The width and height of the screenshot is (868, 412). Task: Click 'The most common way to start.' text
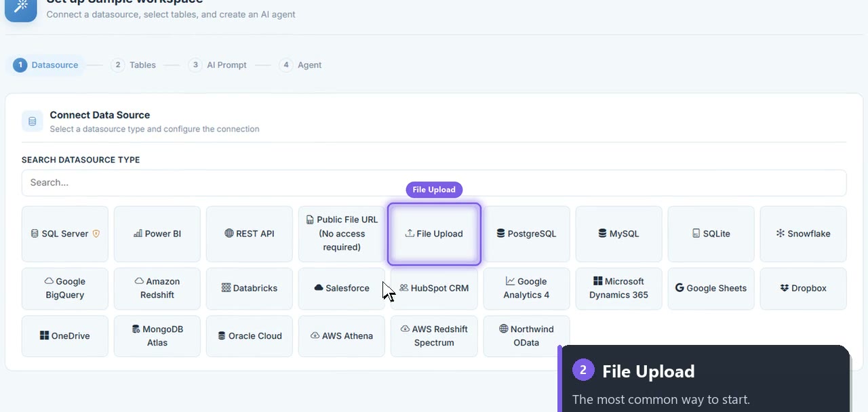point(661,400)
